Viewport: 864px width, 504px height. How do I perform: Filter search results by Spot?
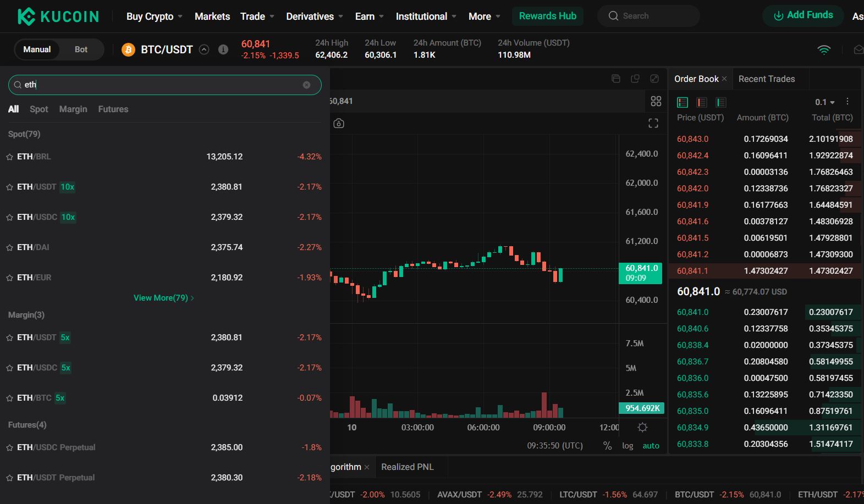click(39, 109)
